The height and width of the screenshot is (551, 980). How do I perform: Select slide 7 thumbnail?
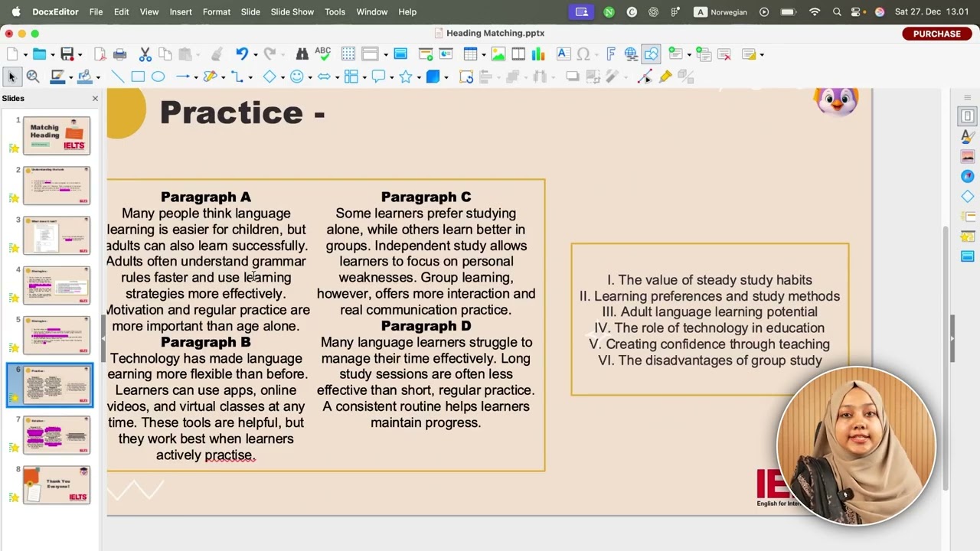[57, 435]
